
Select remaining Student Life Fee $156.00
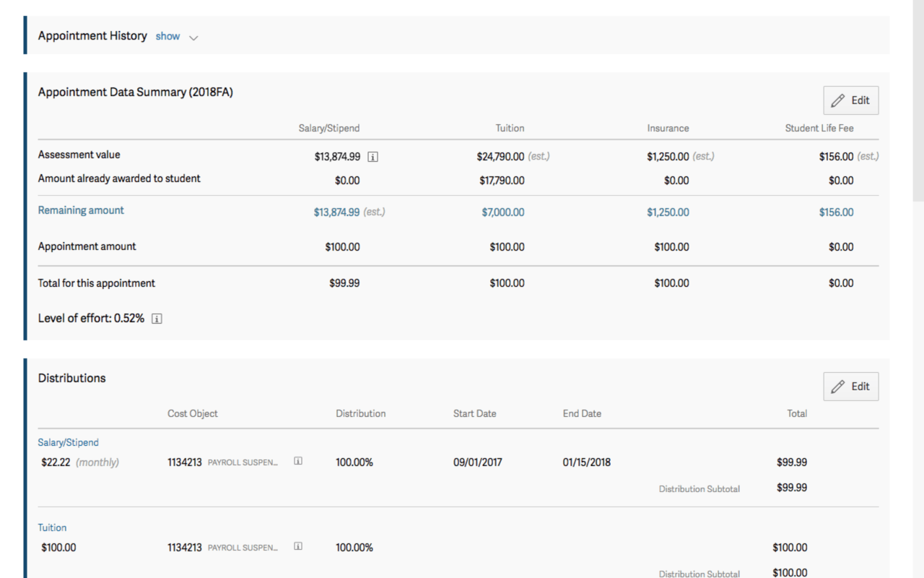click(x=836, y=212)
